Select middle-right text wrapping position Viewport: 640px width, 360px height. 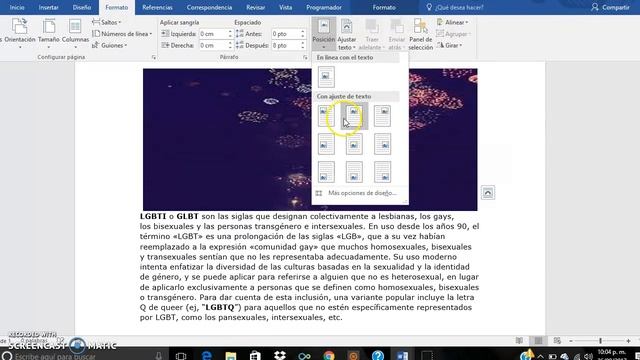click(x=382, y=144)
